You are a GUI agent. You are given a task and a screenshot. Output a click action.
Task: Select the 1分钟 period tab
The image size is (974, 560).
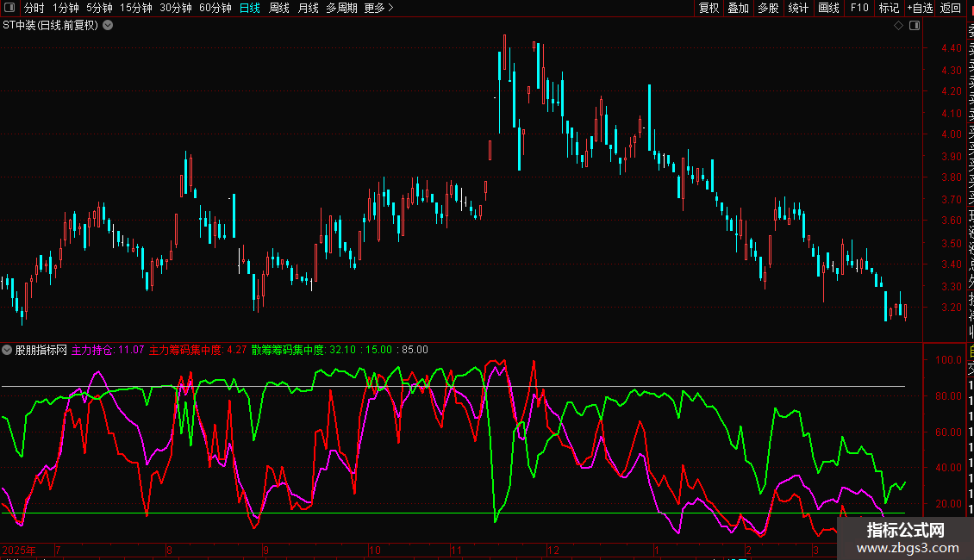[66, 8]
